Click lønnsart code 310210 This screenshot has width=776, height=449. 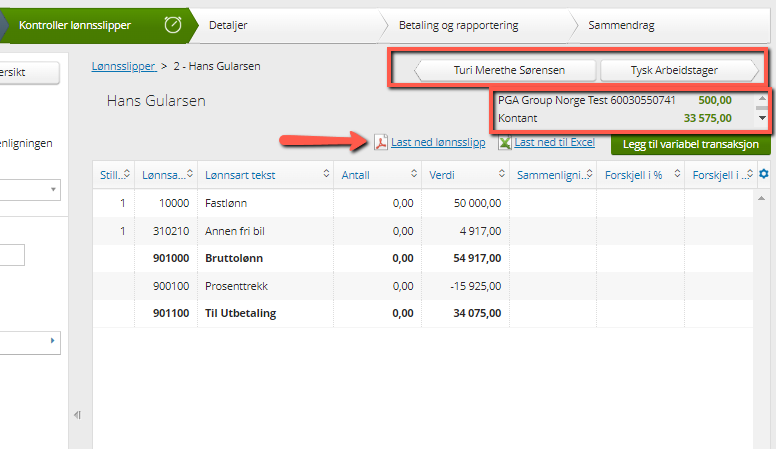click(171, 231)
